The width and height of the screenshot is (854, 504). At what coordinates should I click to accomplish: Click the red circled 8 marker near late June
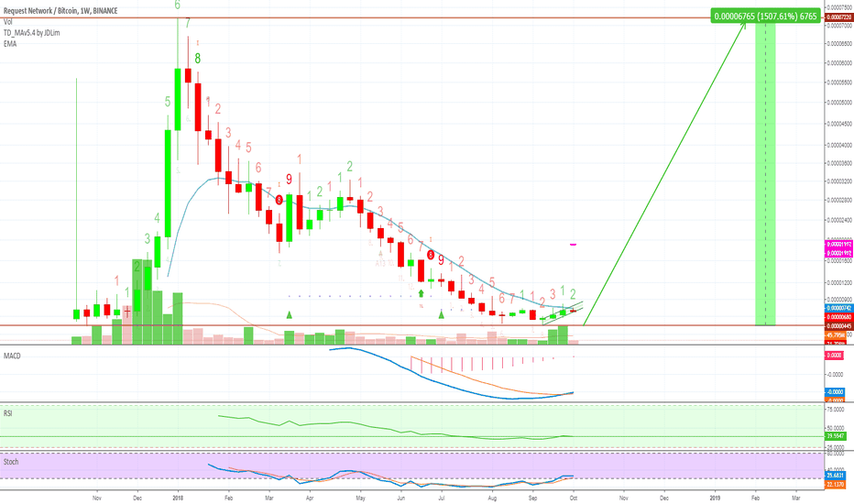pyautogui.click(x=431, y=255)
